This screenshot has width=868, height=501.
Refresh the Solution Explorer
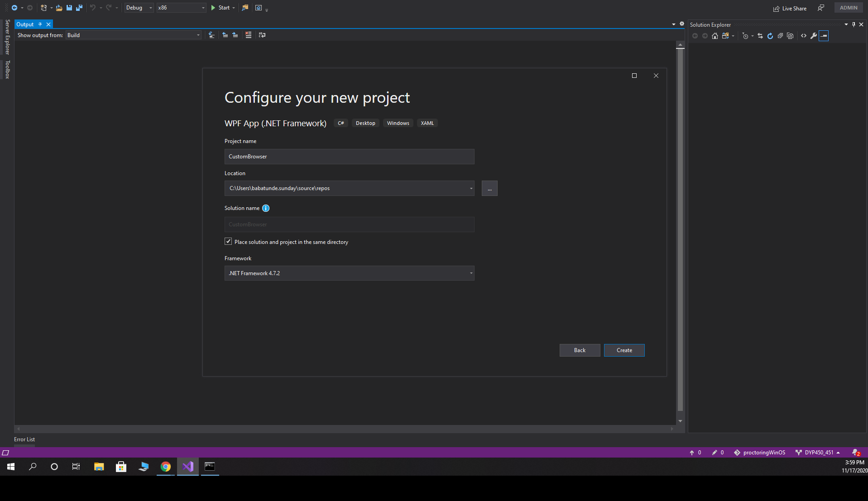[x=770, y=36]
